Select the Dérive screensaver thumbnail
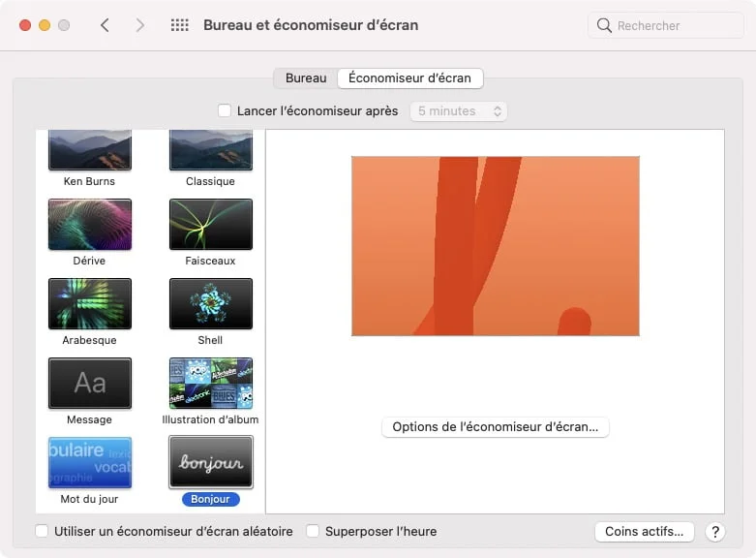 click(90, 225)
